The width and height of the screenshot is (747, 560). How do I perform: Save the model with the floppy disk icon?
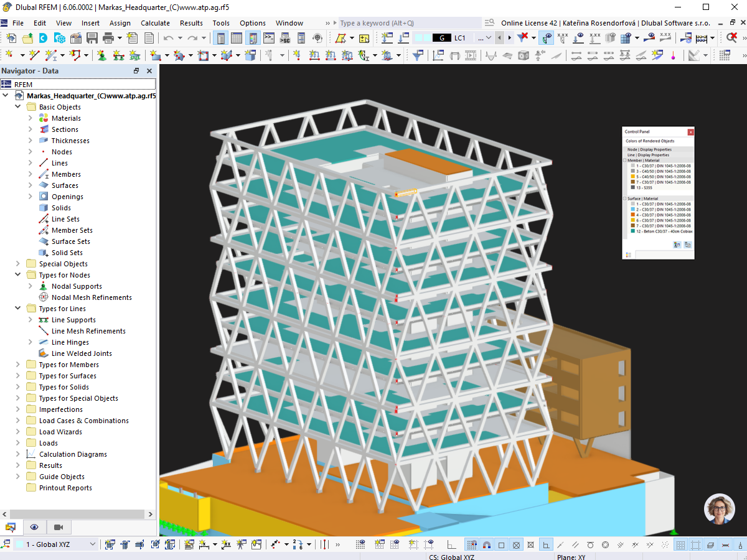[x=92, y=38]
